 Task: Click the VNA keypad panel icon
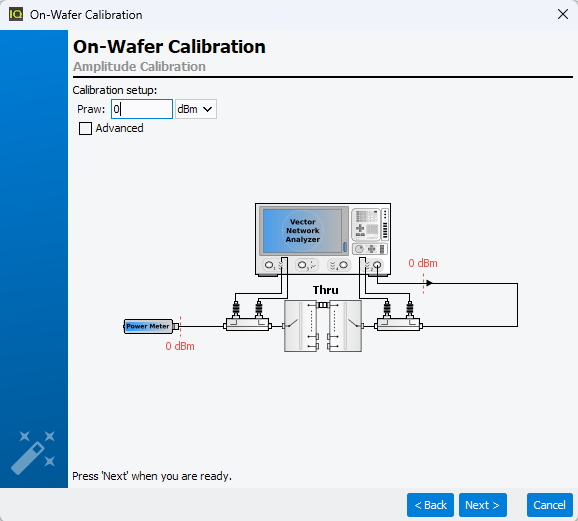click(370, 225)
